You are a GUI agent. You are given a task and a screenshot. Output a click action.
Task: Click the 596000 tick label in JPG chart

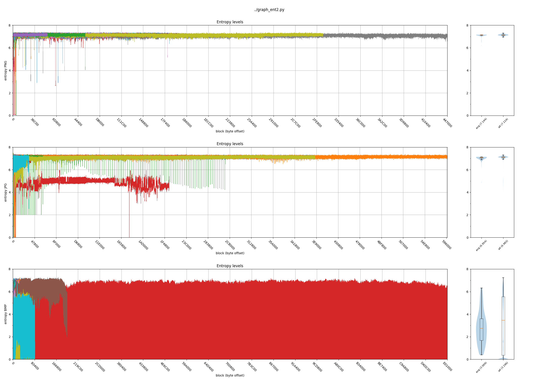click(x=446, y=245)
